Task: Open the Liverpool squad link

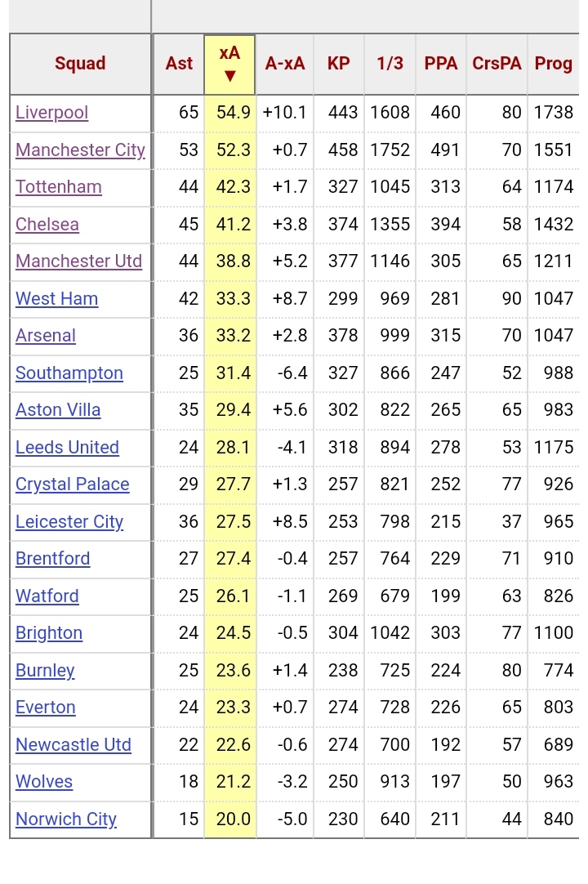Action: 51,113
